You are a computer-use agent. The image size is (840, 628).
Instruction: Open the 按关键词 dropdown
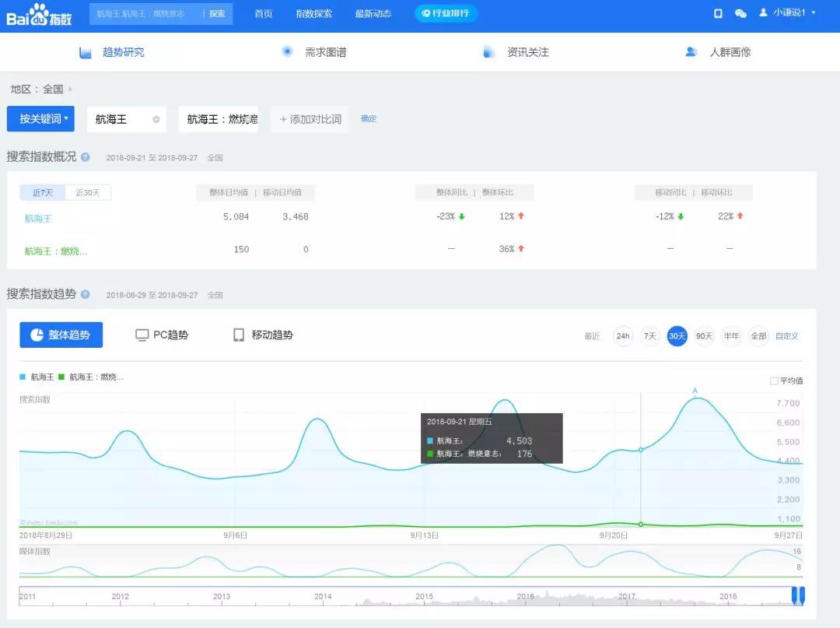coord(40,119)
